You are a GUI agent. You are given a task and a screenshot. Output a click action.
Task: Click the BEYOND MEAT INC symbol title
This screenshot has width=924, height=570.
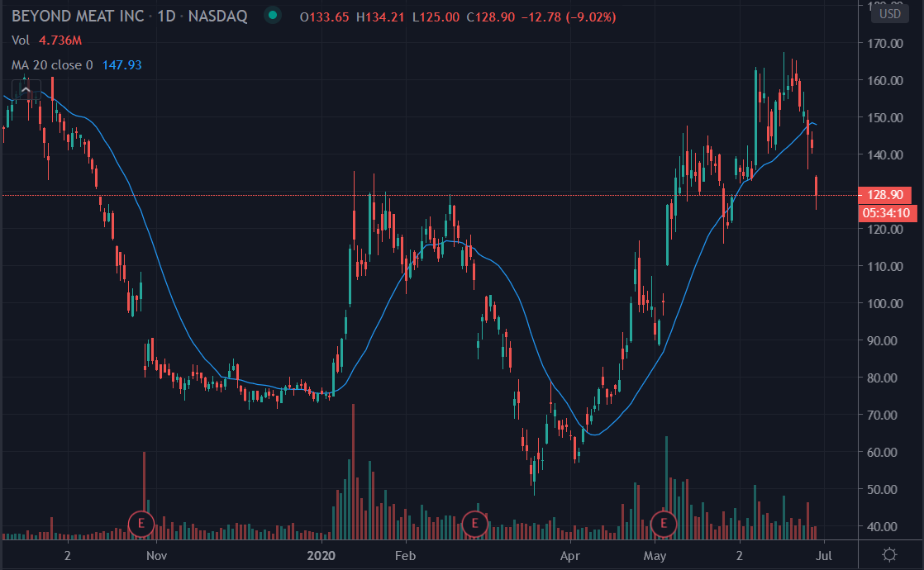click(79, 17)
